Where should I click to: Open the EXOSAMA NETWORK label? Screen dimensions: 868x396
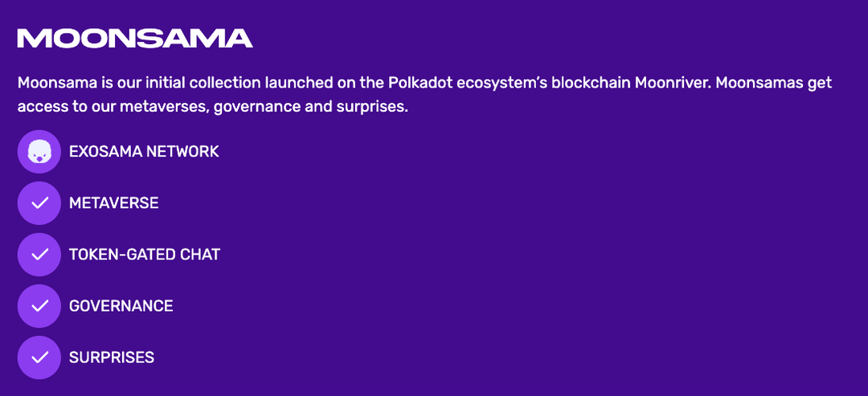[x=144, y=152]
